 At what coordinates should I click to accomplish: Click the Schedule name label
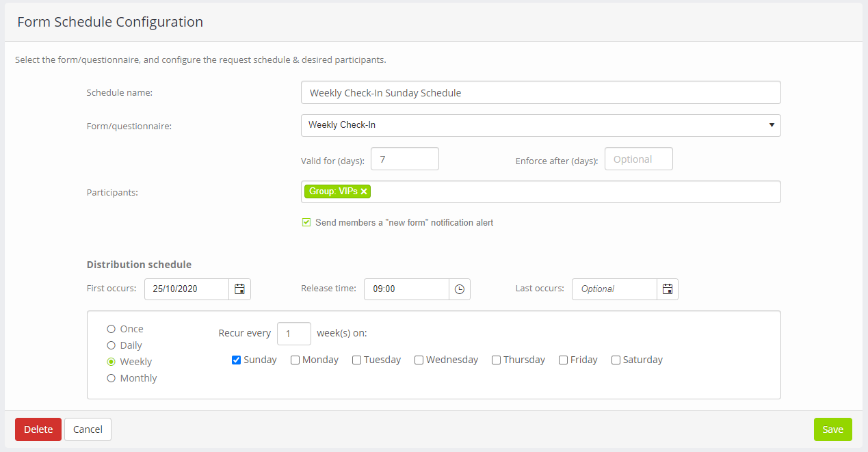click(120, 93)
